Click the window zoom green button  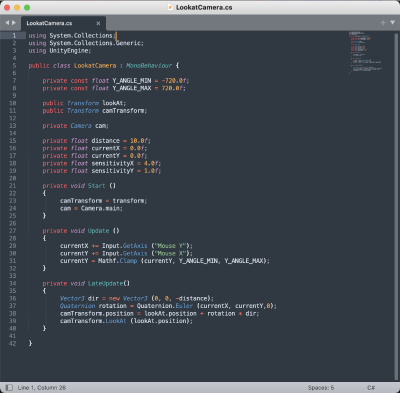point(27,7)
